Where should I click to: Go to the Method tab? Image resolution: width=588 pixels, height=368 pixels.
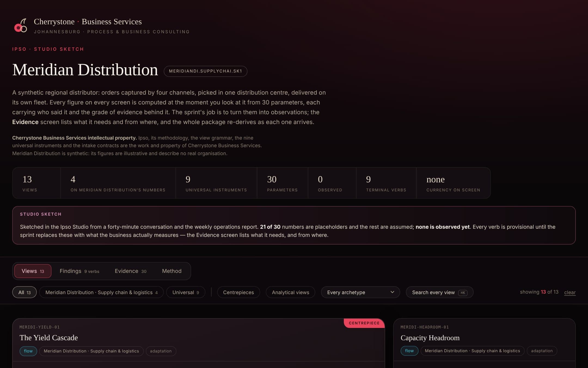171,271
